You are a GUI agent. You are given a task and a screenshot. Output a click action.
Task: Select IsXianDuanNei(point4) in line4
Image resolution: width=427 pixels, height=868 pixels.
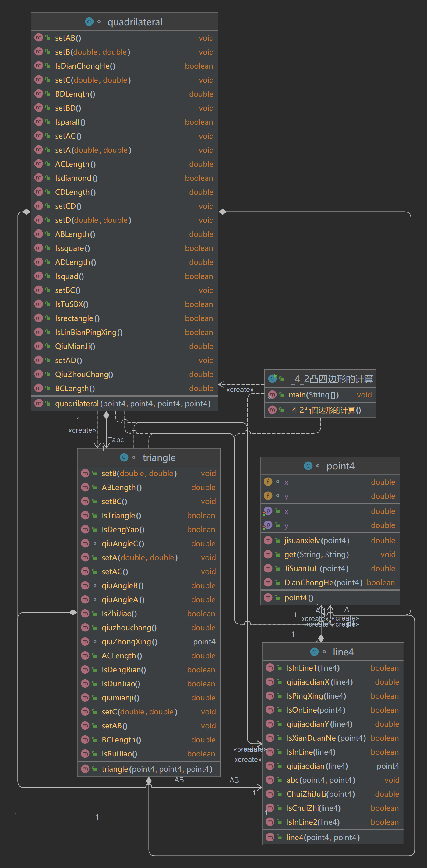click(333, 738)
